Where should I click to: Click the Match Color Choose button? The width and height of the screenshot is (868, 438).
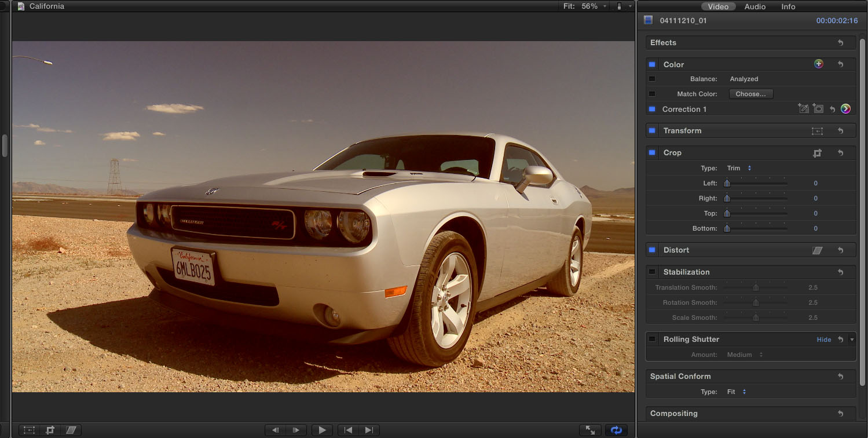750,94
